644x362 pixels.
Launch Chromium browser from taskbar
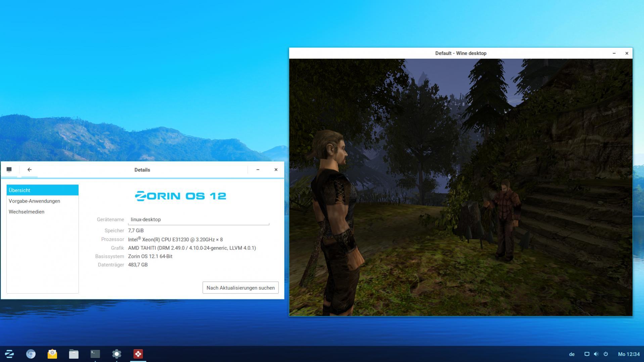pos(31,354)
